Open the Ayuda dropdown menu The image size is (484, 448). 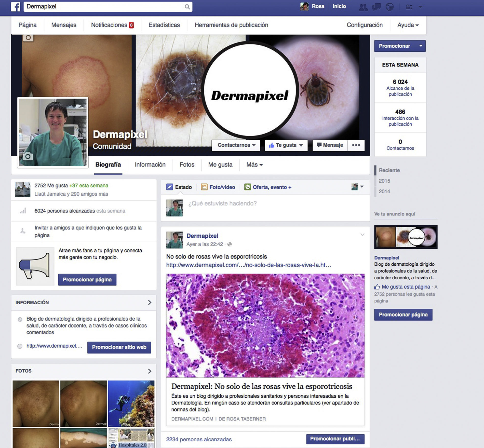408,25
